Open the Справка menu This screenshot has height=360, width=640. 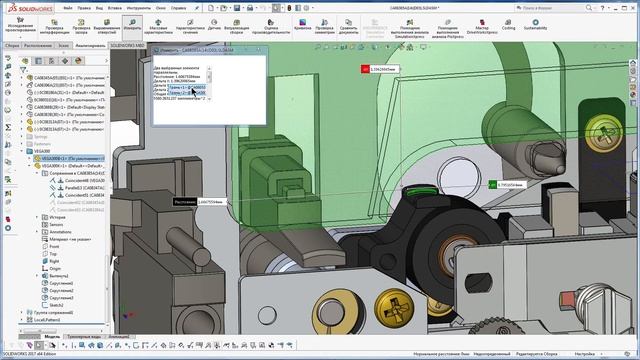pos(178,8)
